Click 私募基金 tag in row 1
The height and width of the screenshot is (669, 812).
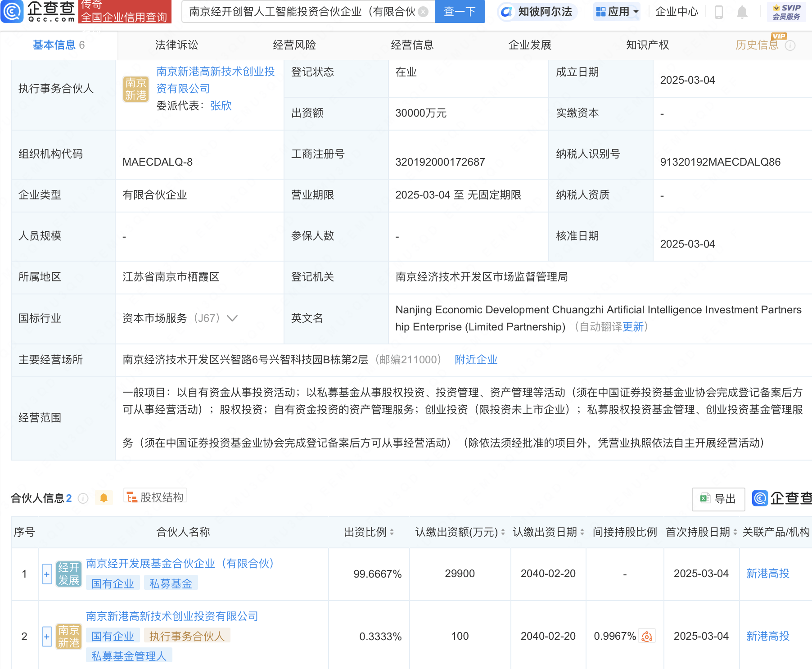[x=171, y=584]
